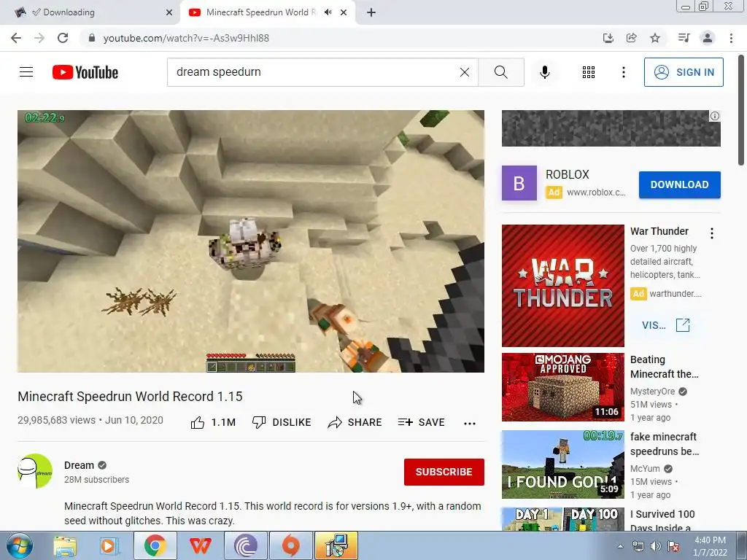Open the YouTube hamburger guide menu
Viewport: 747px width, 560px height.
click(26, 72)
